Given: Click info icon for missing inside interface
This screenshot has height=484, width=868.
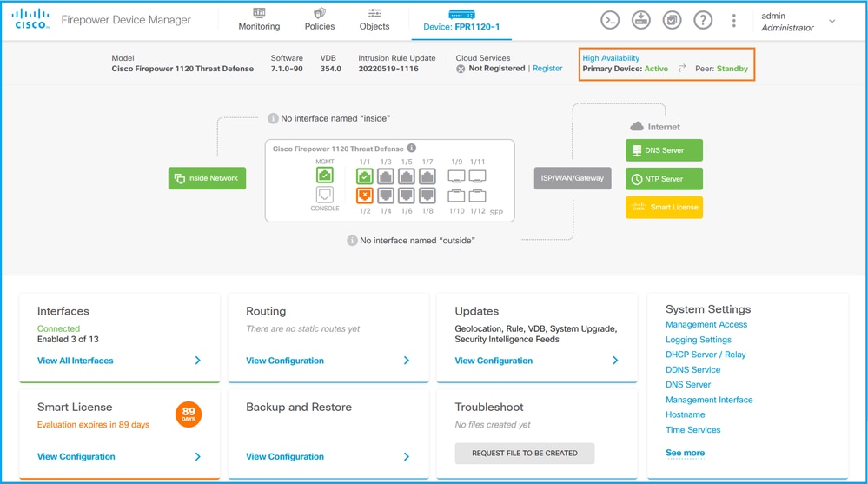Looking at the screenshot, I should pos(273,118).
